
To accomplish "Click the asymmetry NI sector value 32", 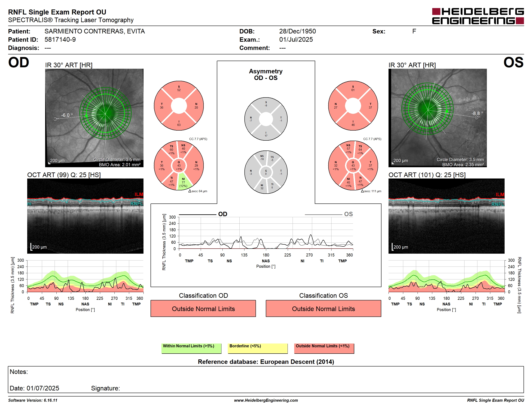I will (x=262, y=188).
